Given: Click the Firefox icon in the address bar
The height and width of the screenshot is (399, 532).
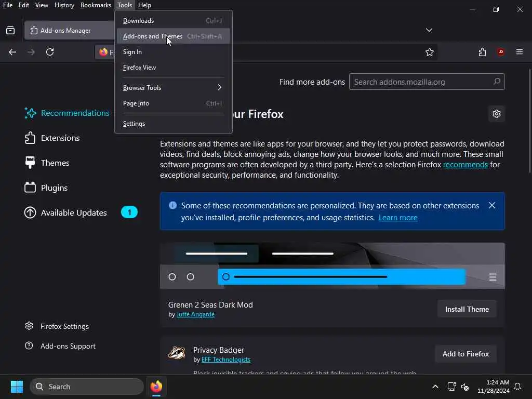Looking at the screenshot, I should 103,52.
